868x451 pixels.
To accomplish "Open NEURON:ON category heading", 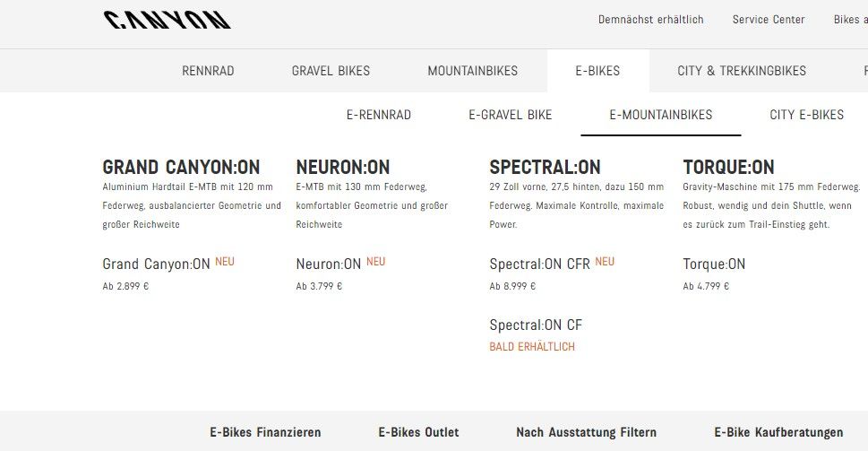I will pyautogui.click(x=343, y=167).
